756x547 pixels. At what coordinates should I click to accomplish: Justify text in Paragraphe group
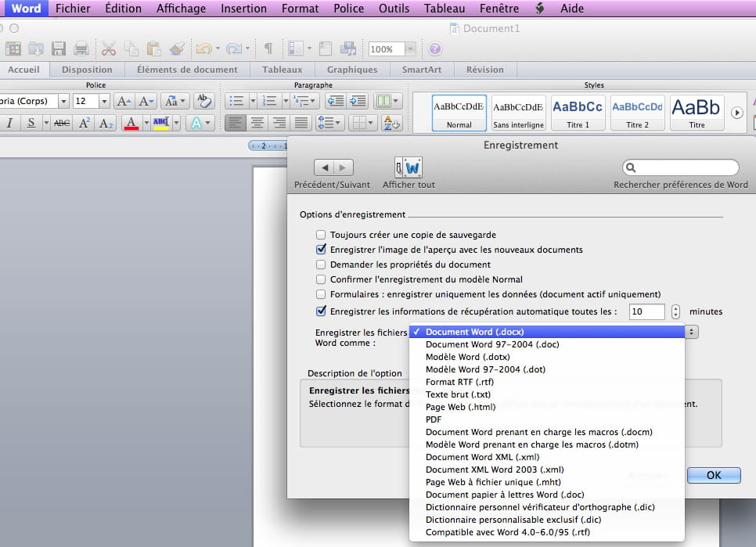tap(301, 123)
